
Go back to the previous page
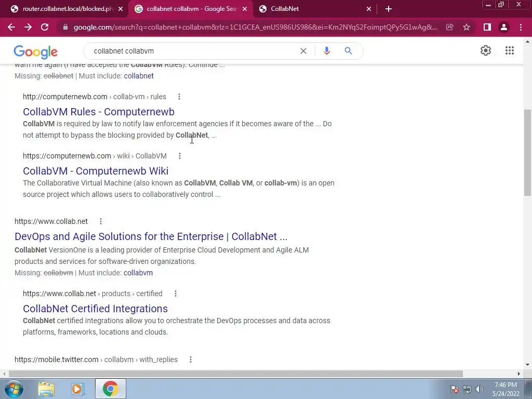11,27
